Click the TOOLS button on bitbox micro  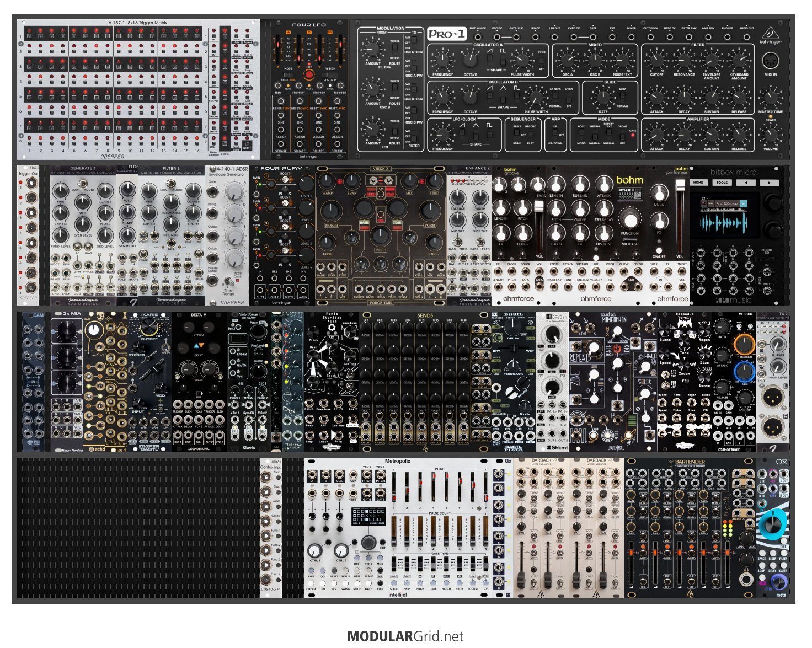[x=722, y=183]
